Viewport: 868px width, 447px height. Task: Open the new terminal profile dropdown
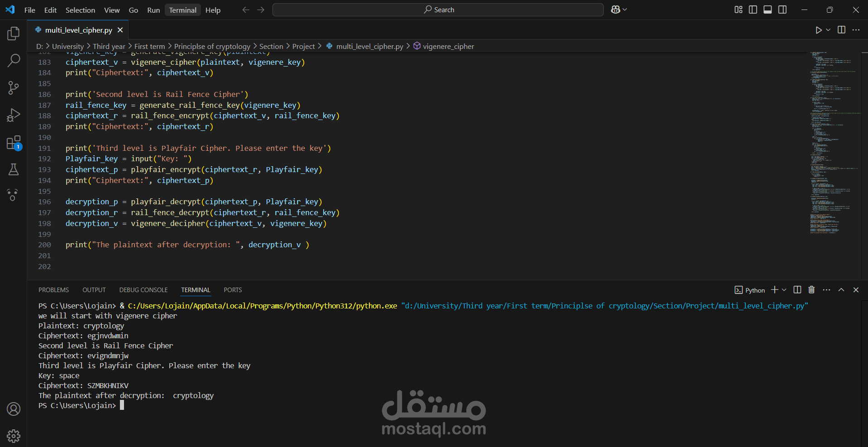click(x=784, y=290)
